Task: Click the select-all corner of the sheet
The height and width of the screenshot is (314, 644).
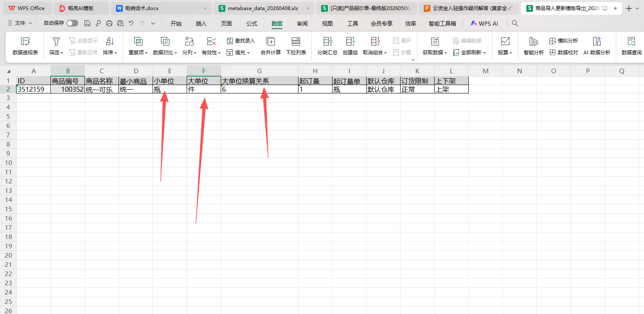Action: [8, 71]
